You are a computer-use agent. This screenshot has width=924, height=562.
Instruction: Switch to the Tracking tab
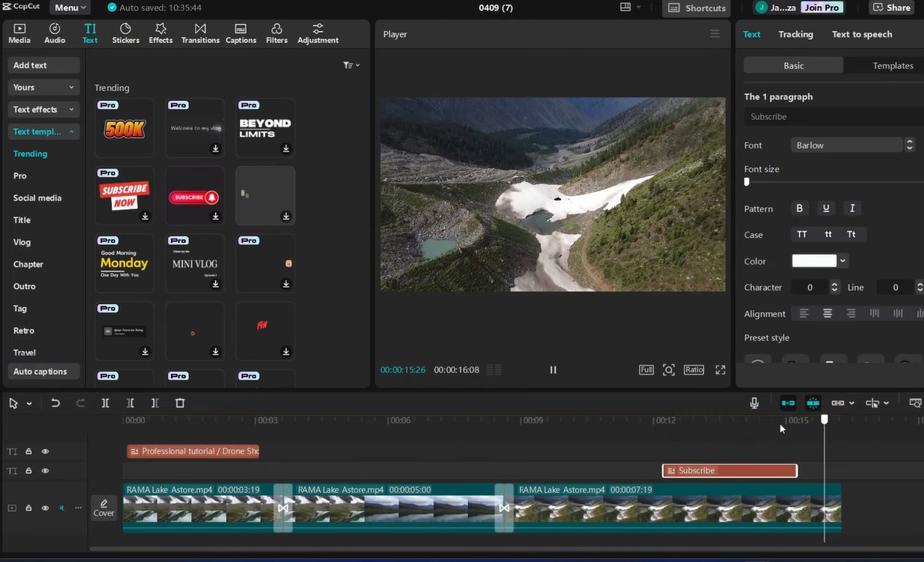point(796,34)
